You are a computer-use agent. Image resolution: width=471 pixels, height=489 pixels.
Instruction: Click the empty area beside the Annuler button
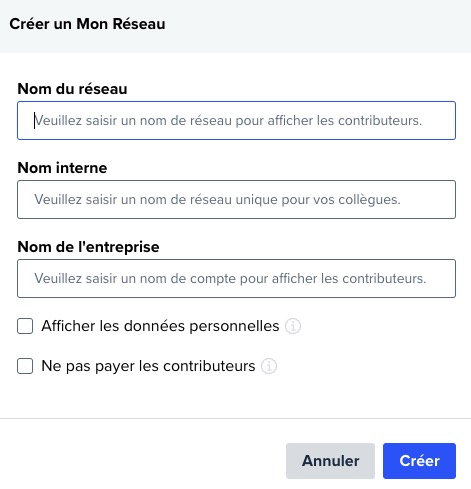[143, 461]
